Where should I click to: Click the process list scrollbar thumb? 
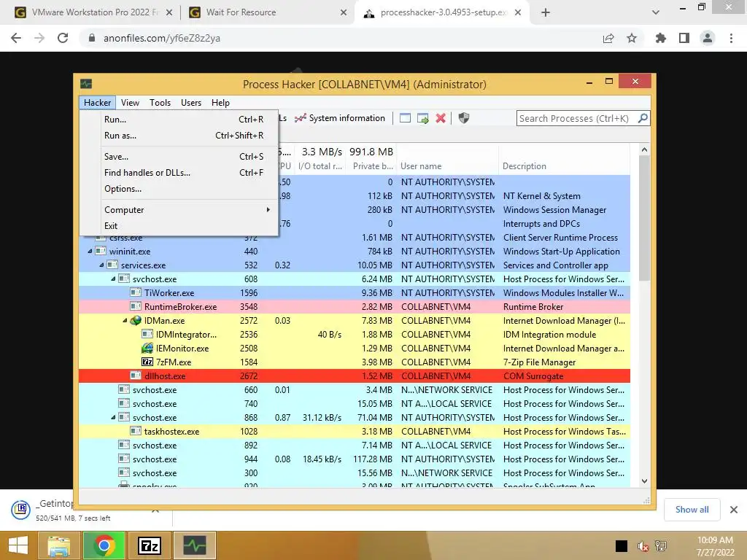point(644,218)
